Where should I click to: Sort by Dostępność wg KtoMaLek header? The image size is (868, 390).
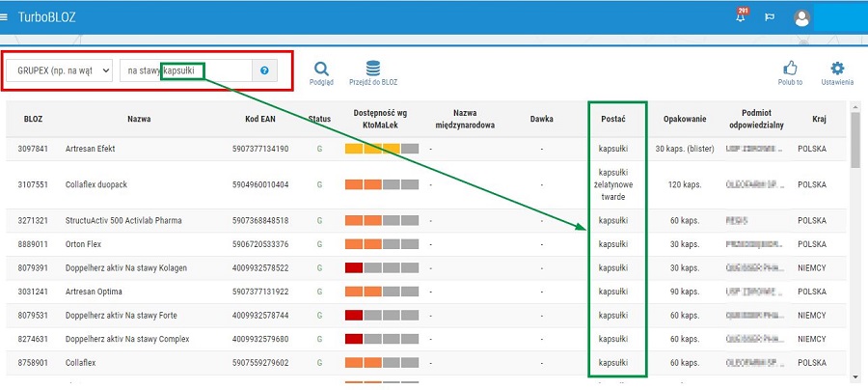pos(380,119)
